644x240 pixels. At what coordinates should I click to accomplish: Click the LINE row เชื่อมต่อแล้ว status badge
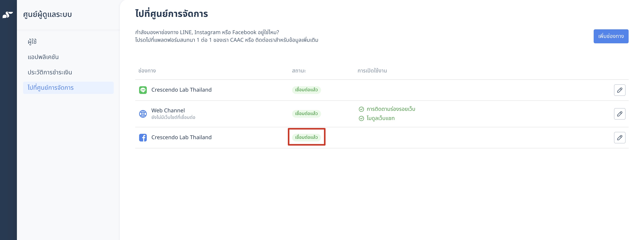point(306,90)
